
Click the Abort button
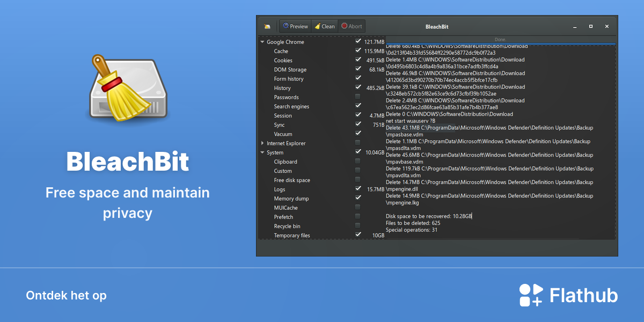point(352,26)
